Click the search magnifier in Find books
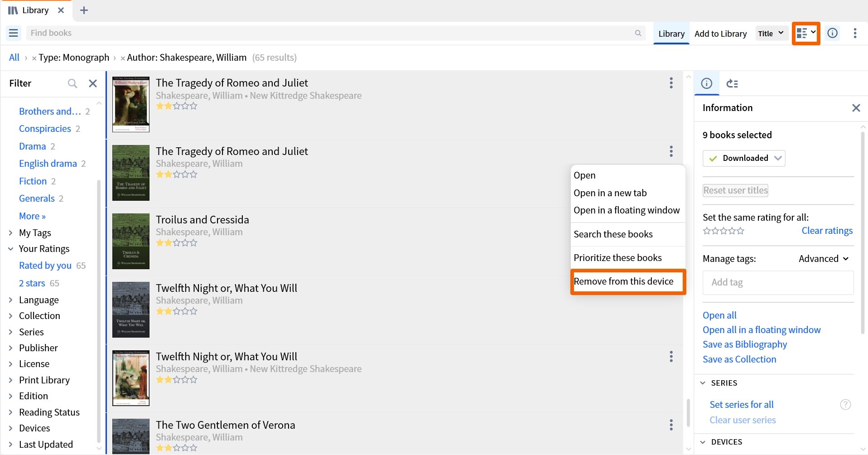The image size is (868, 455). pyautogui.click(x=638, y=33)
